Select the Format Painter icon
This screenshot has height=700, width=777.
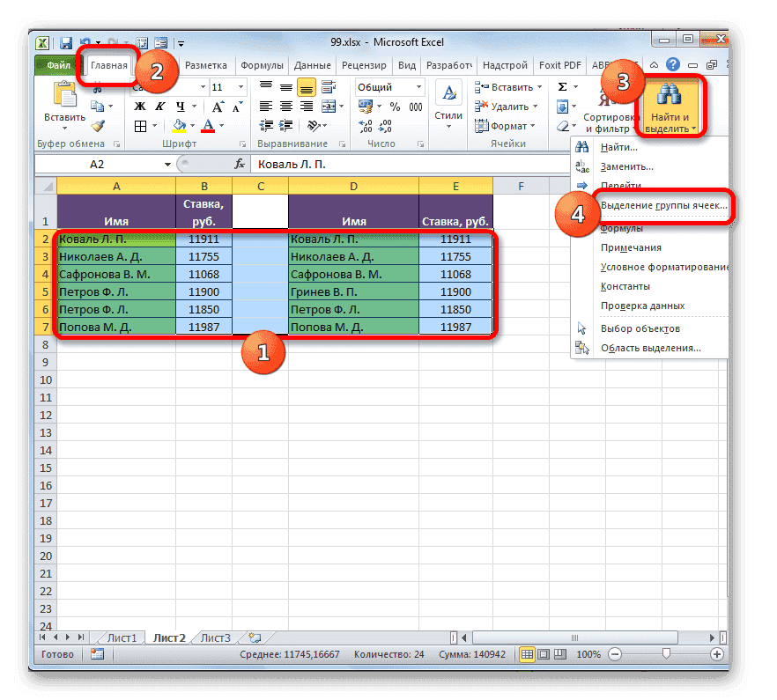click(99, 126)
